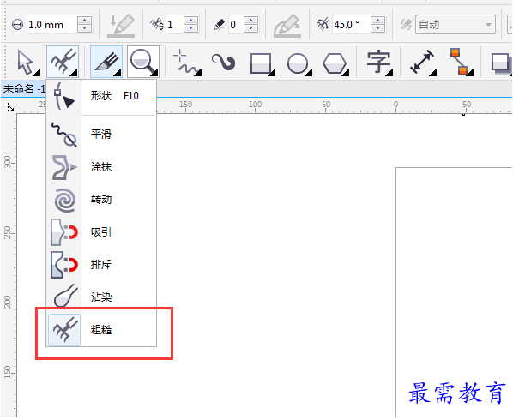Open the Roughen tool flyout in toolbox

[x=63, y=62]
